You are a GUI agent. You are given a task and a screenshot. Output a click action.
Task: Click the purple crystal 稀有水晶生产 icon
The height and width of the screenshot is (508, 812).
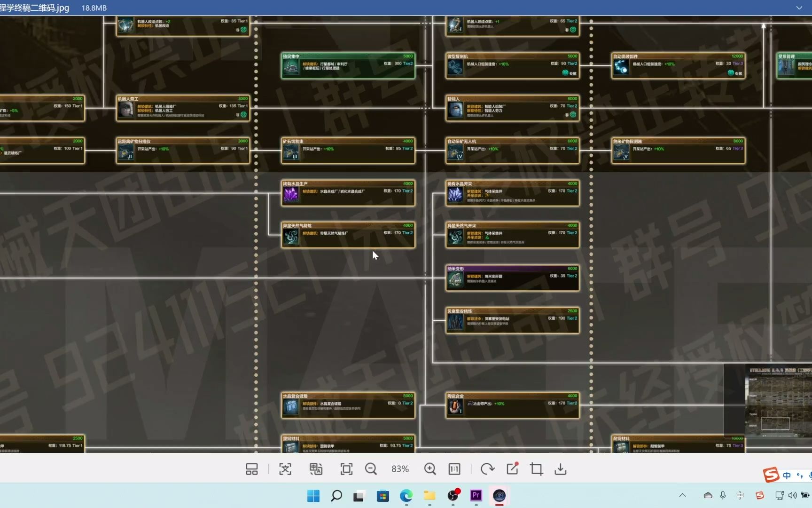coord(290,195)
